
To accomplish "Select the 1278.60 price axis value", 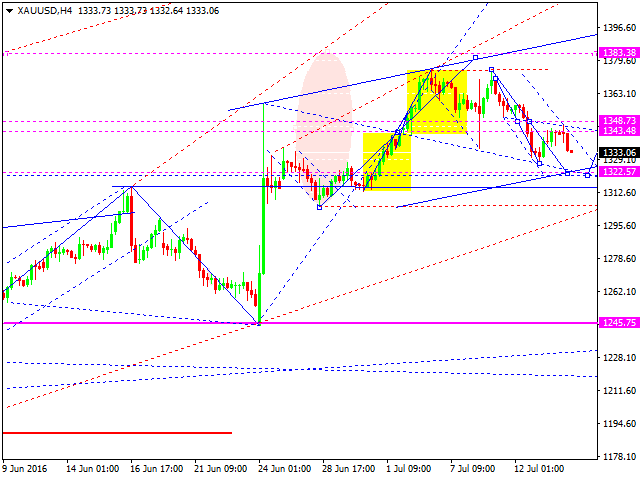I will (x=619, y=258).
